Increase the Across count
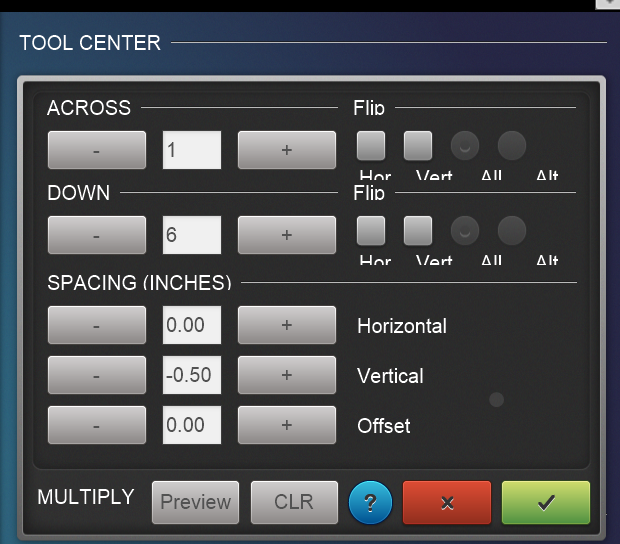620x544 pixels. point(287,150)
